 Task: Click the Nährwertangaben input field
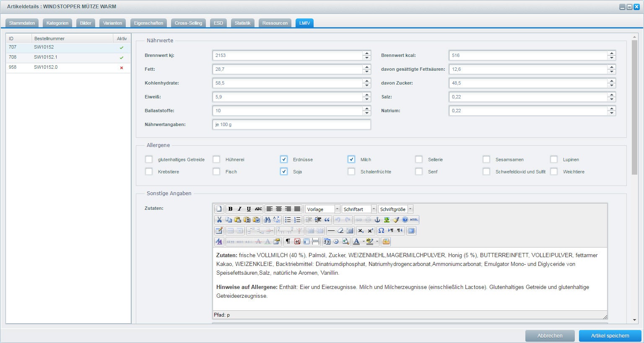point(291,124)
